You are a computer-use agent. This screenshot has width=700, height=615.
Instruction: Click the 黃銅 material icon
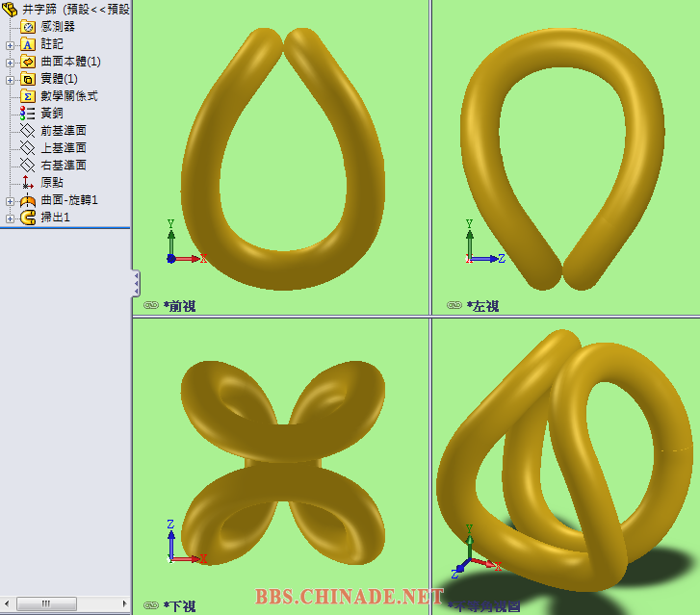point(28,114)
